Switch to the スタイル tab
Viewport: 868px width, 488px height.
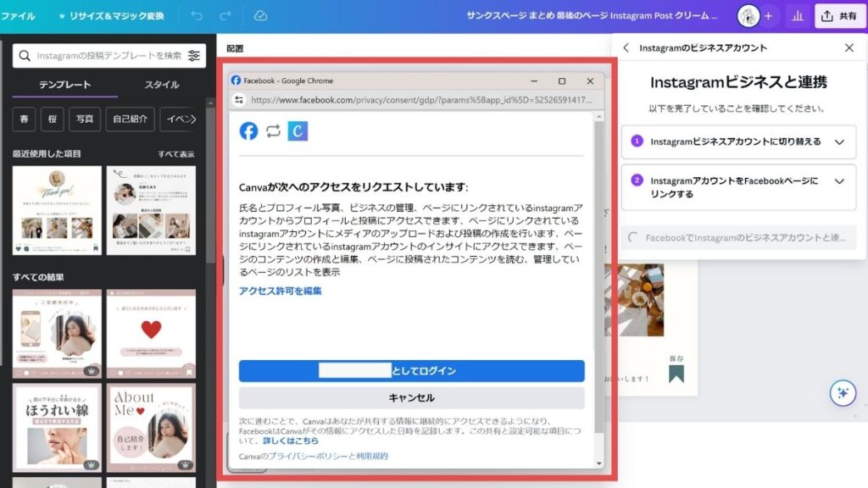tap(162, 85)
